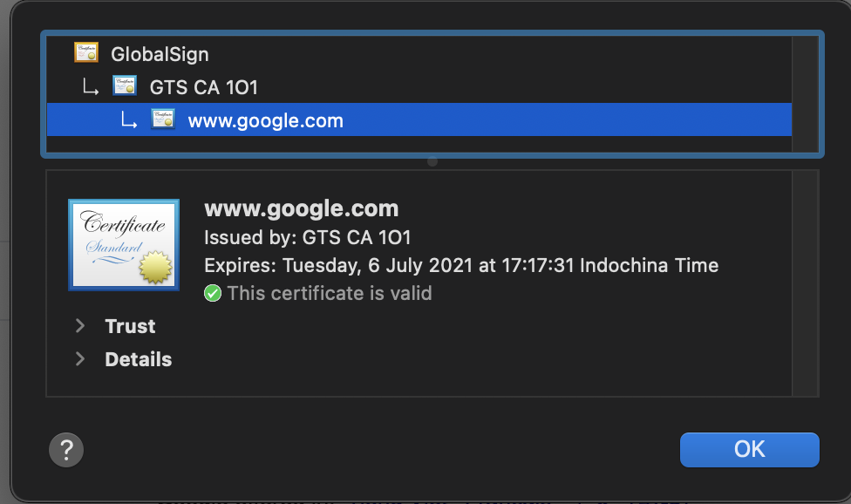
Task: Click the www.google.com certificate icon in the chain
Action: pos(163,119)
